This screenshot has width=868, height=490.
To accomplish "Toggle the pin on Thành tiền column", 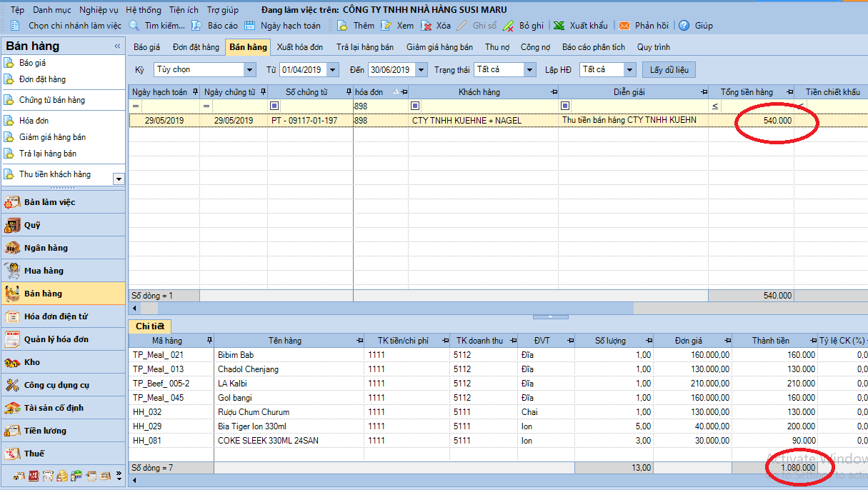I will [813, 341].
